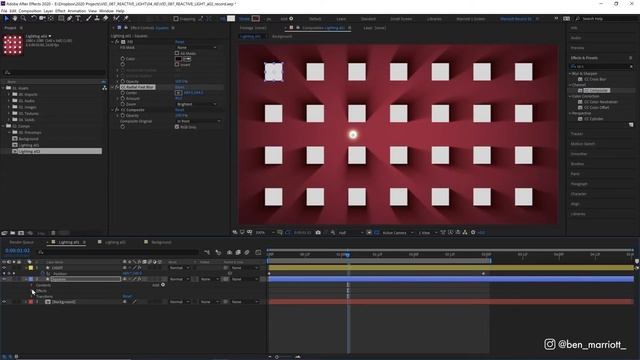Click Reset link for Fill effect
The width and height of the screenshot is (640, 360).
[x=180, y=42]
